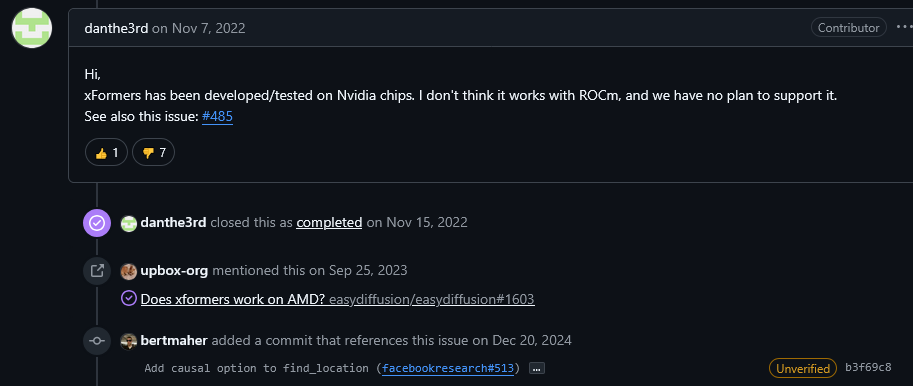The image size is (913, 386).
Task: Open linked issue #485
Action: pos(217,116)
